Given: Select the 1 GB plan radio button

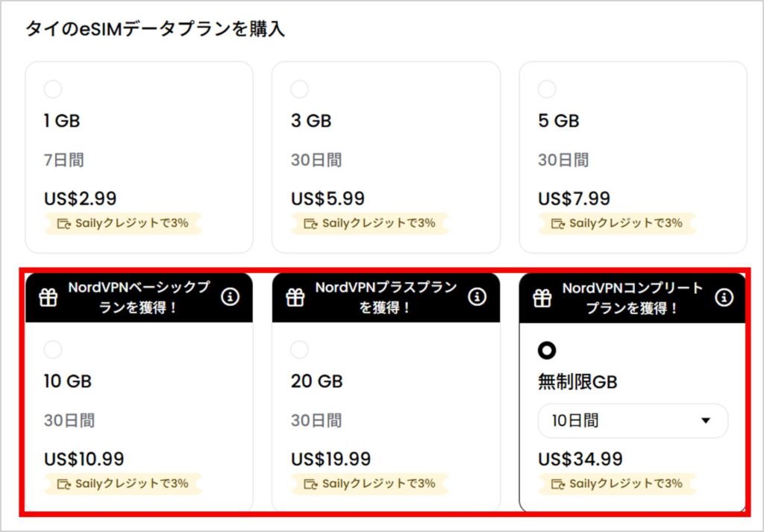Looking at the screenshot, I should pos(53,90).
